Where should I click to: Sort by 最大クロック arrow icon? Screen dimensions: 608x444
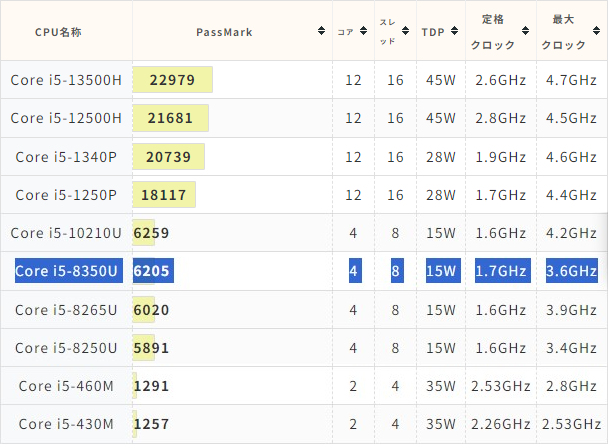(x=596, y=31)
